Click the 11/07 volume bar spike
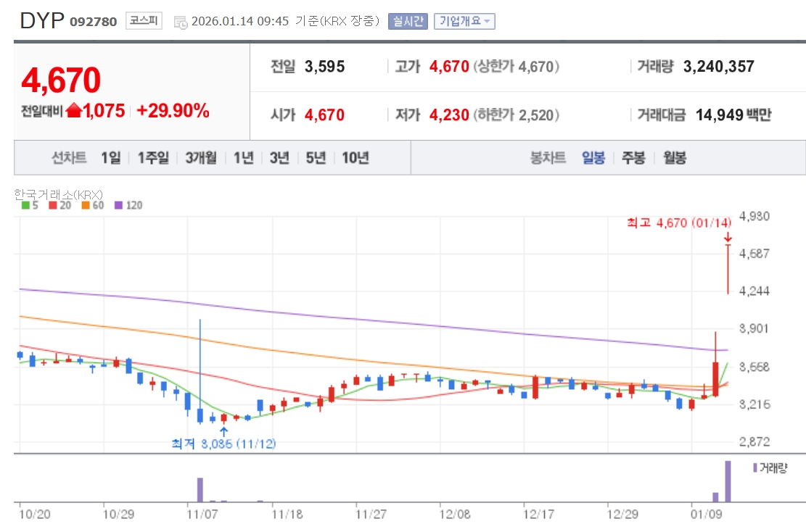 click(200, 490)
